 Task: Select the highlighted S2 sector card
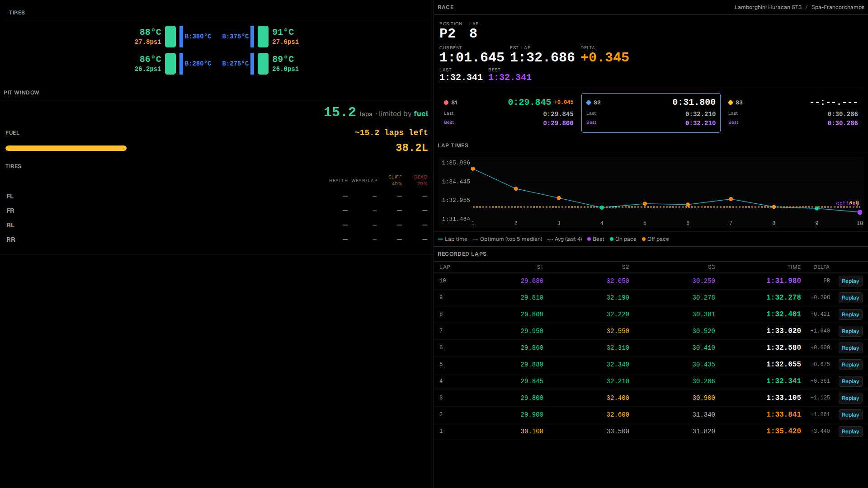tap(651, 113)
